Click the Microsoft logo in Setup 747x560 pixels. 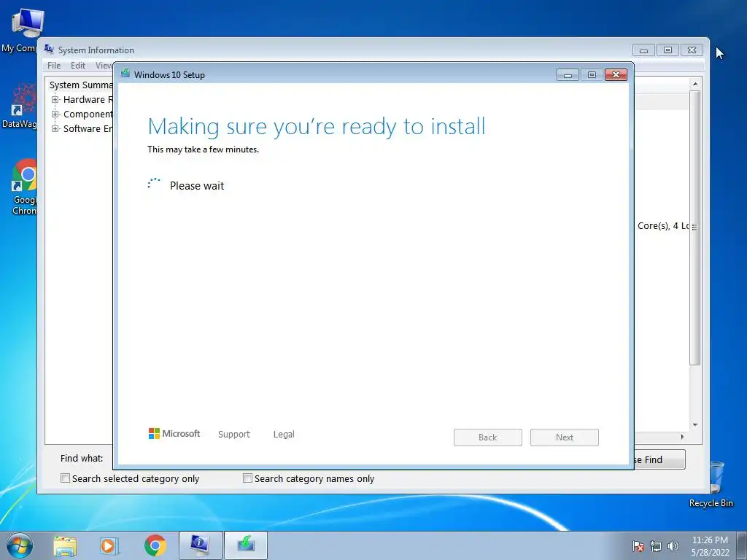point(174,433)
